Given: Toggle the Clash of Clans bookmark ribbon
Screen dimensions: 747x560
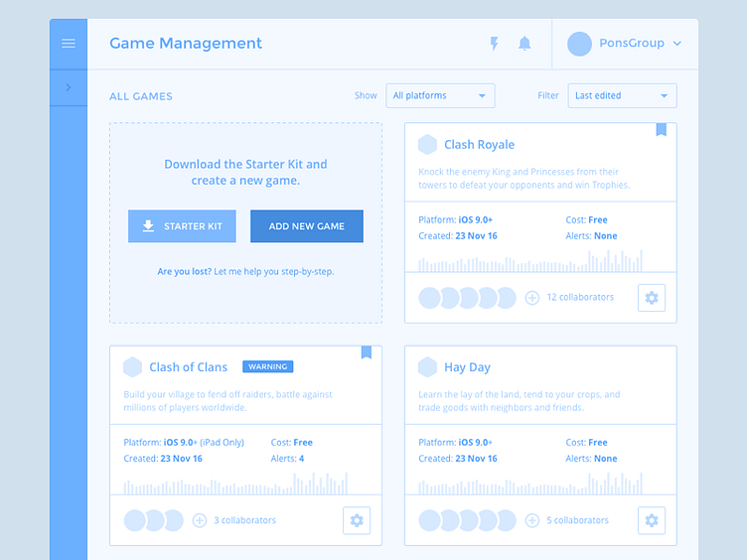Looking at the screenshot, I should [367, 351].
